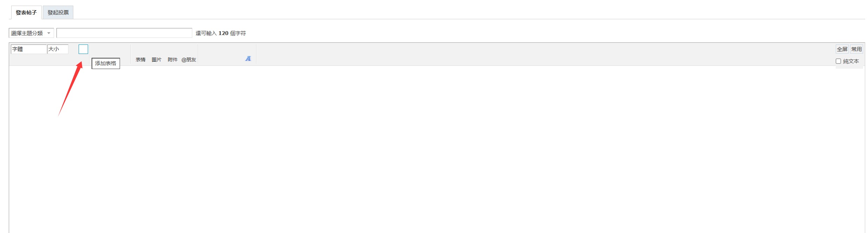Viewport: 868px width, 233px height.
Task: Switch to the 發表帖子 tab
Action: coord(26,13)
